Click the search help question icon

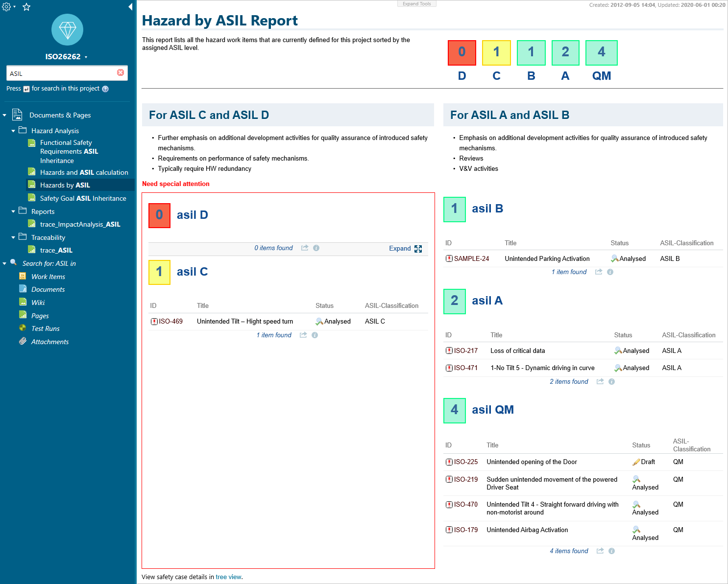click(x=105, y=89)
